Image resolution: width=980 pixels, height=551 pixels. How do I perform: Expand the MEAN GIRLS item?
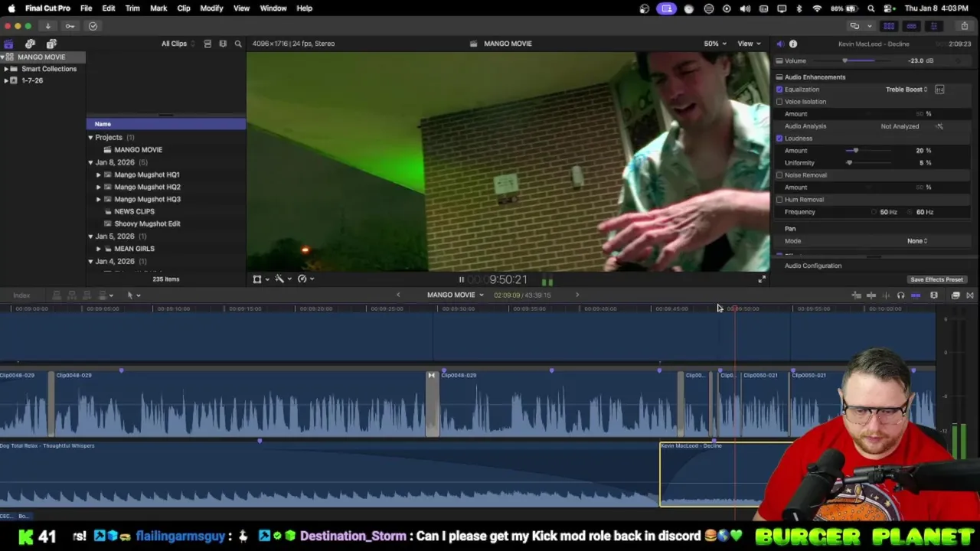(98, 249)
